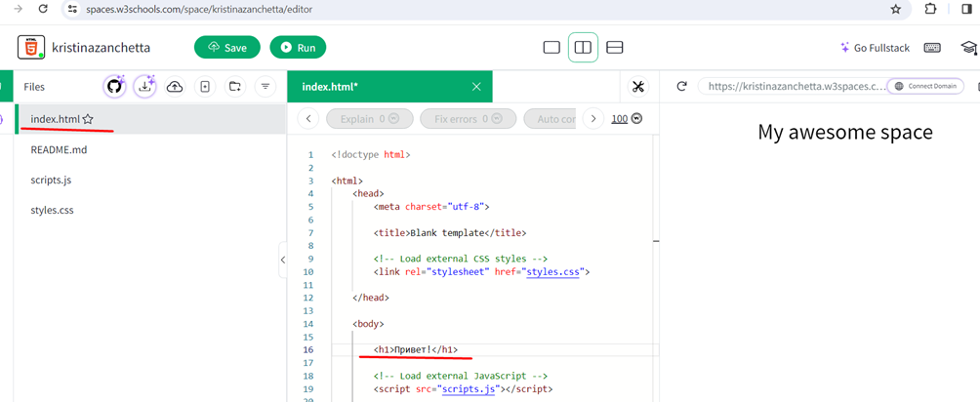Viewport: 980px width, 402px height.
Task: Open scripts.js in file list
Action: [51, 181]
